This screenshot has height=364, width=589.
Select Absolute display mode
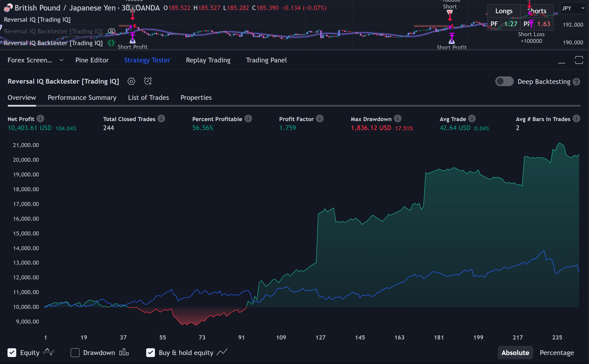(x=515, y=353)
